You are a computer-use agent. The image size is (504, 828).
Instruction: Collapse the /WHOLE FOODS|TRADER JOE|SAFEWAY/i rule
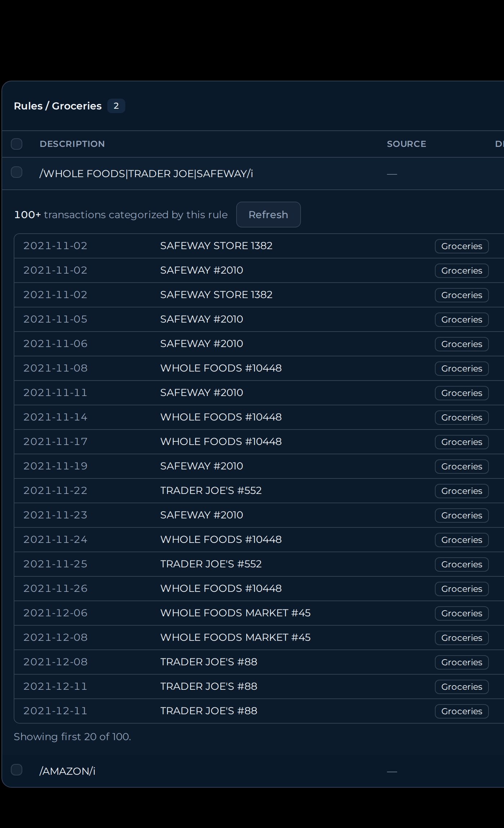pos(253,174)
